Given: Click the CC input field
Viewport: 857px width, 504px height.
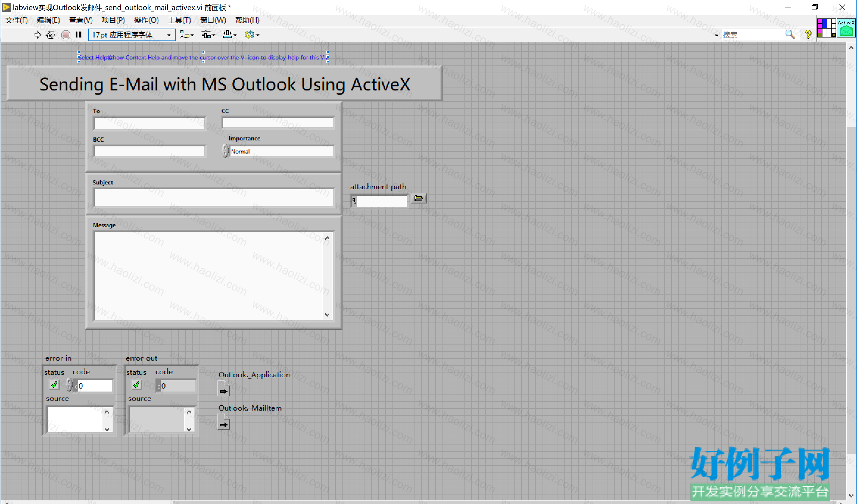Looking at the screenshot, I should (278, 123).
